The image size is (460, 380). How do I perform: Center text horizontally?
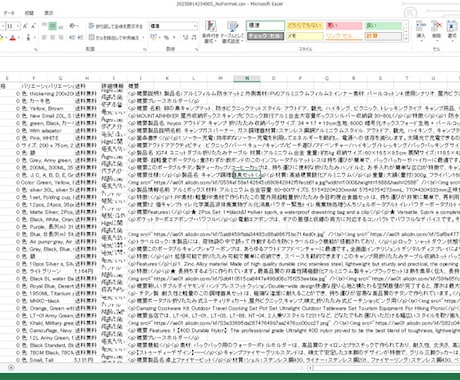point(52,38)
